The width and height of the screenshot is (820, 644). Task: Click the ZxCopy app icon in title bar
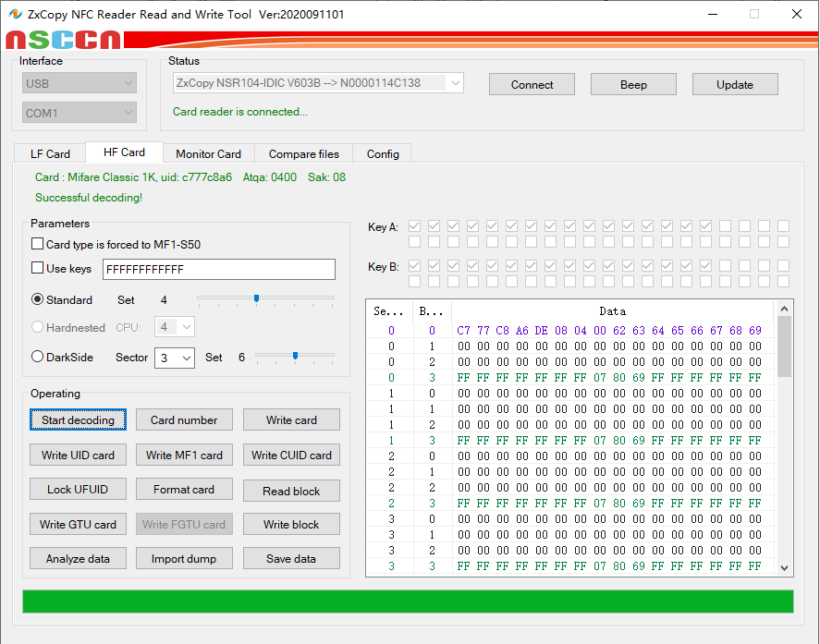[x=15, y=14]
